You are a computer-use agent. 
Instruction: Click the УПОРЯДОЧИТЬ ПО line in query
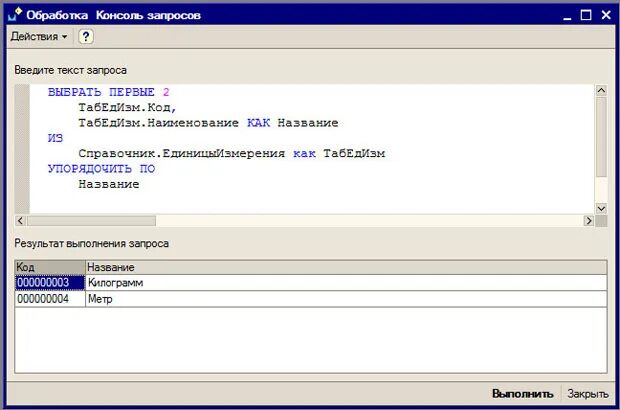click(x=102, y=169)
